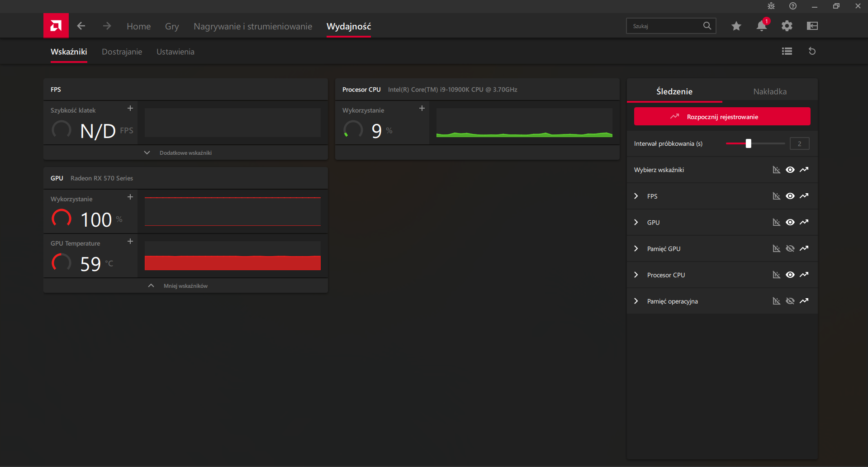Go back with the left arrow icon
Viewport: 868px width, 467px height.
(81, 26)
